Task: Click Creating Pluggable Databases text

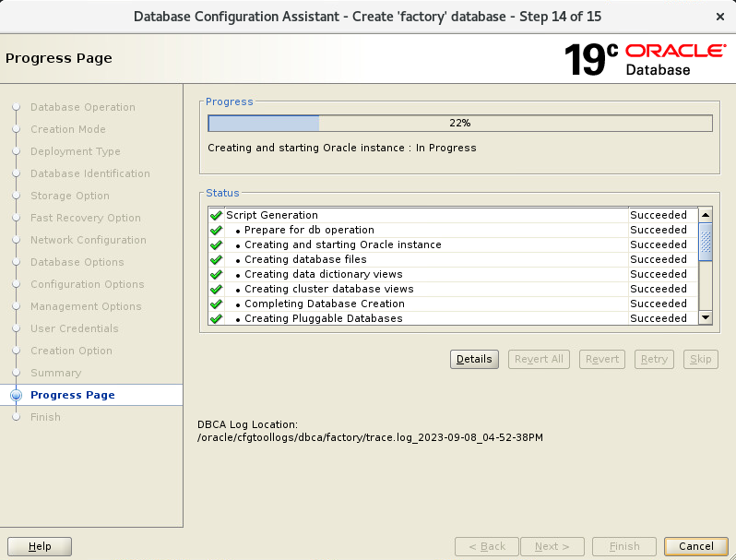Action: click(324, 318)
